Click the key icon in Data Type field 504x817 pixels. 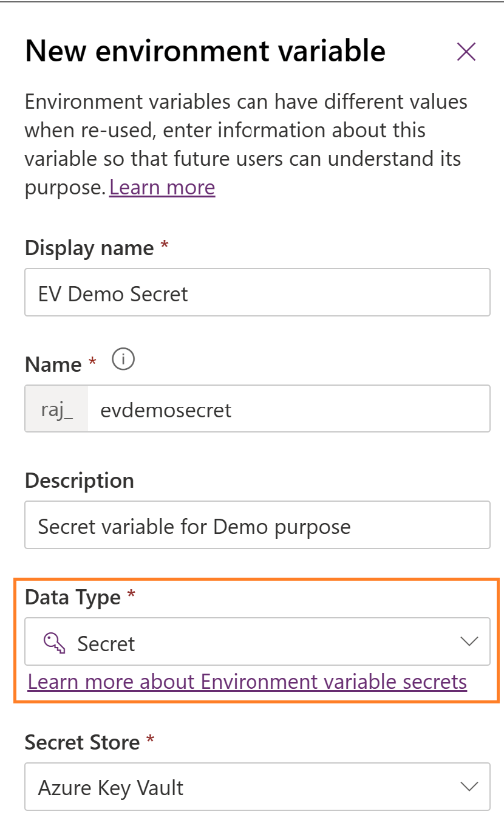[x=54, y=643]
